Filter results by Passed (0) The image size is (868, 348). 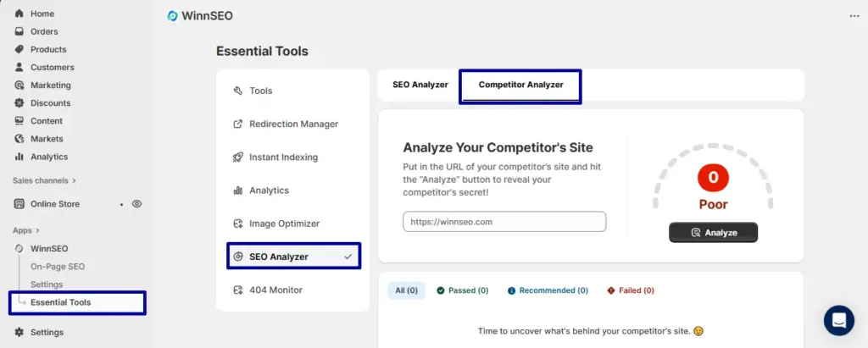point(463,290)
